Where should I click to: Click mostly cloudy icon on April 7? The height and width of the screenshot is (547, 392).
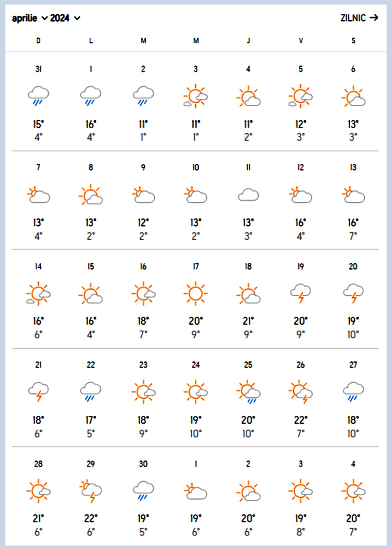pyautogui.click(x=38, y=195)
